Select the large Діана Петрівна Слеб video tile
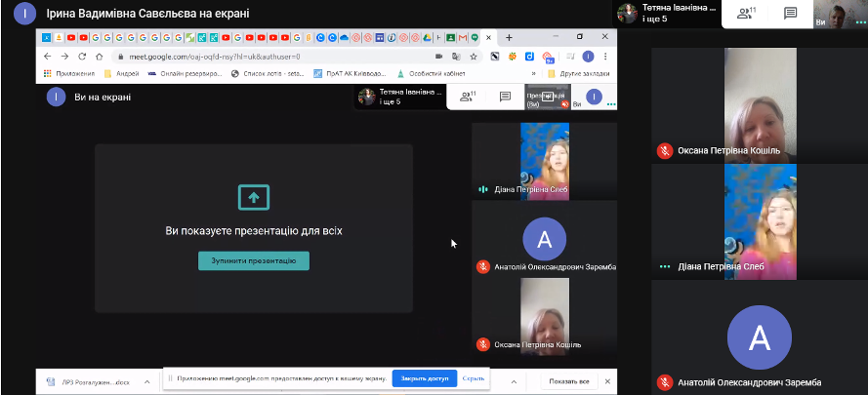Image resolution: width=868 pixels, height=395 pixels. 760,221
